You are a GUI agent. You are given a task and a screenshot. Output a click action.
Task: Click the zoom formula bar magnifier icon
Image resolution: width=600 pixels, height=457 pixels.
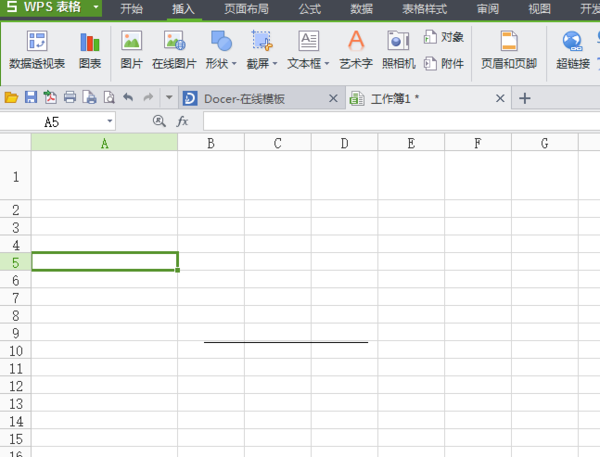[159, 121]
